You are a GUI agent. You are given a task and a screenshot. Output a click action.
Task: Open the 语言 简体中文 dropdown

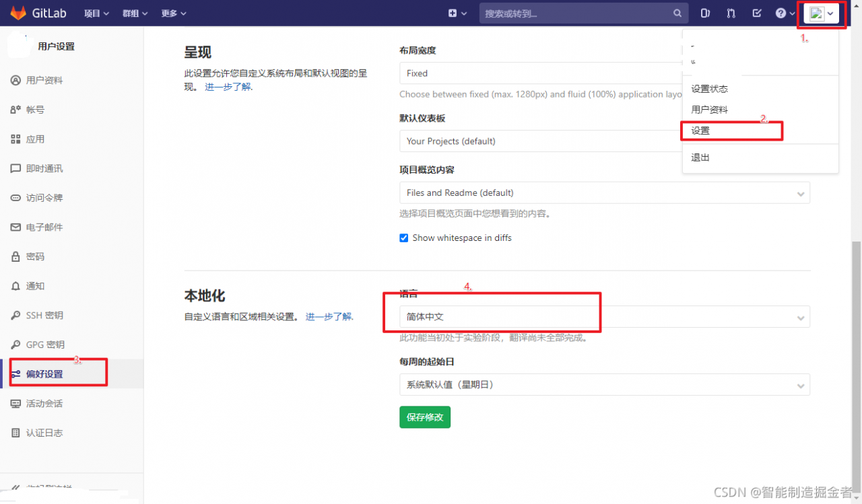(605, 317)
